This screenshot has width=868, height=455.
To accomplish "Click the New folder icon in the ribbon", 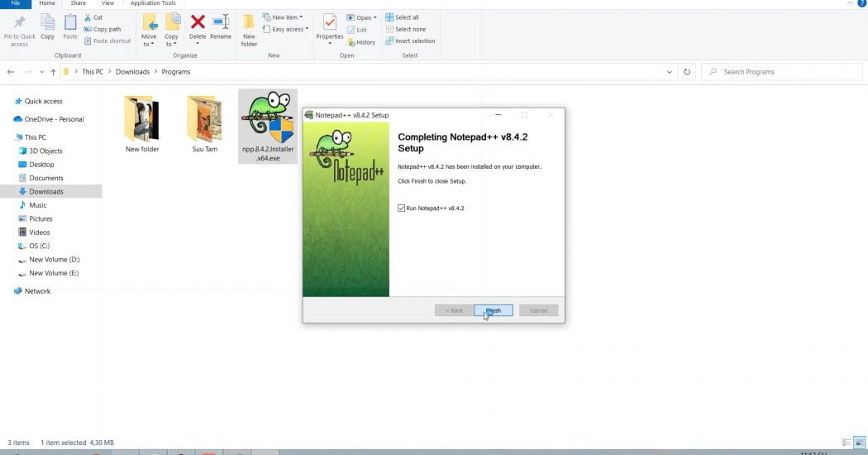I will pyautogui.click(x=249, y=22).
